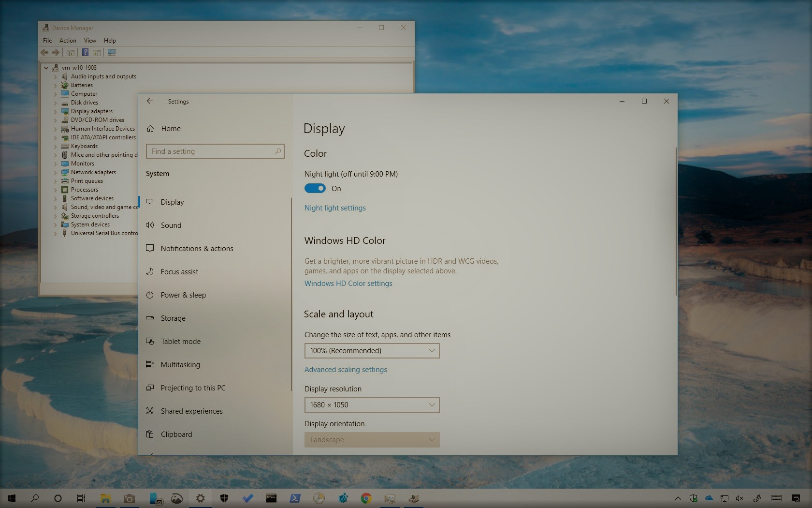Open Task View on the taskbar
812x508 pixels.
[81, 498]
